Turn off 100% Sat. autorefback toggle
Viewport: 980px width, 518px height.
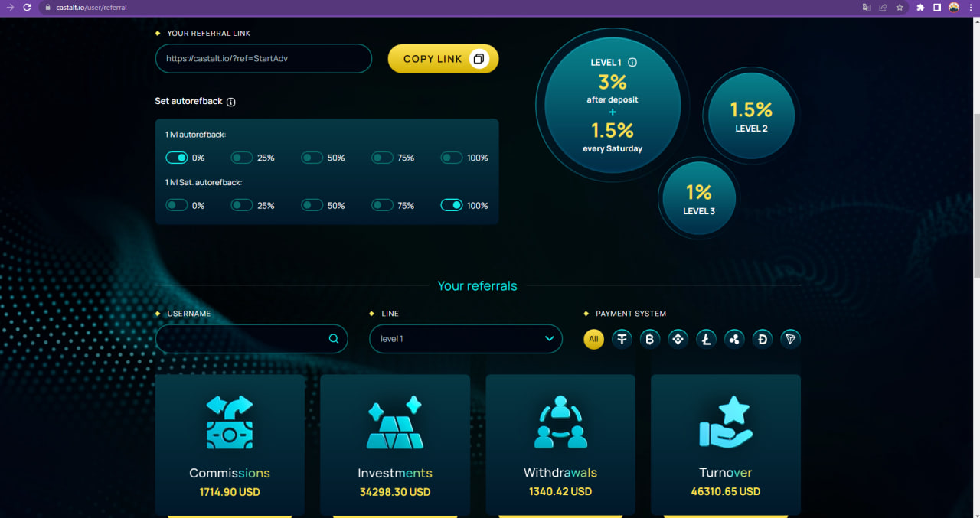[x=452, y=205]
